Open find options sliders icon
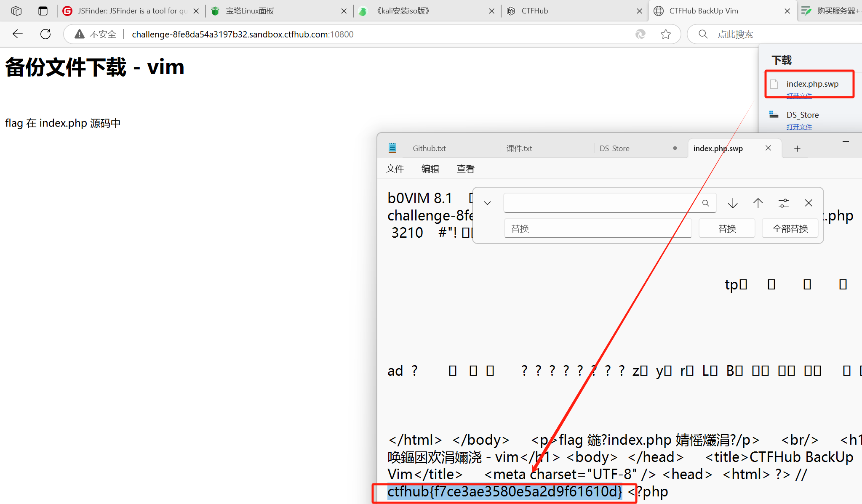 point(783,203)
